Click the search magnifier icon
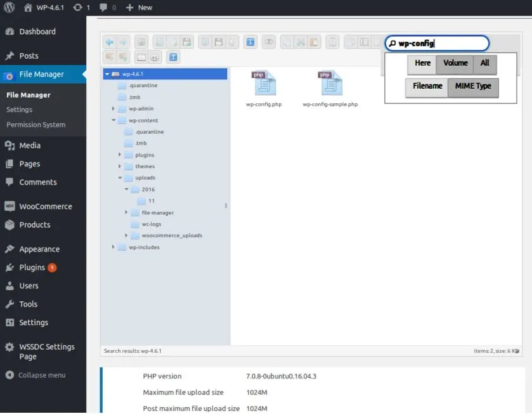Viewport: 532px width, 414px height. tap(392, 43)
